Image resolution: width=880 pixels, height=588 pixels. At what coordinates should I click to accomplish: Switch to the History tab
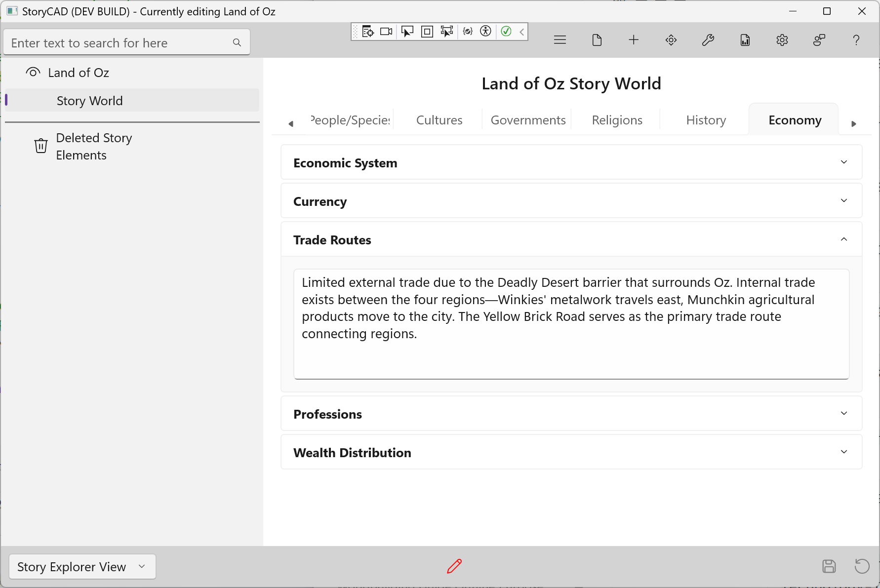(706, 120)
